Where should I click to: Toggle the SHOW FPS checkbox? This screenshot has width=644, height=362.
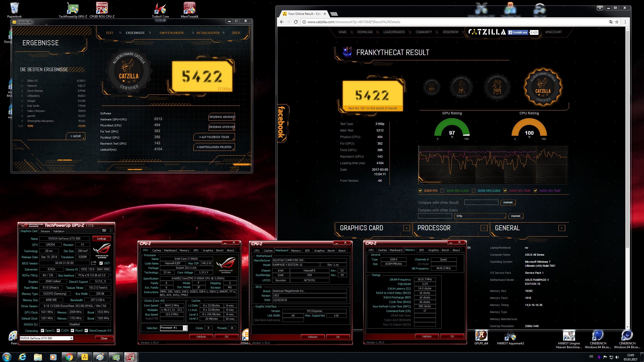coord(420,191)
